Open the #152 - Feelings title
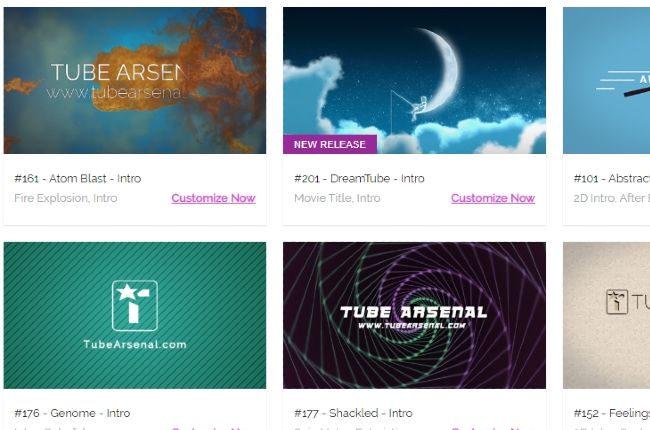The height and width of the screenshot is (430, 650). coord(611,413)
